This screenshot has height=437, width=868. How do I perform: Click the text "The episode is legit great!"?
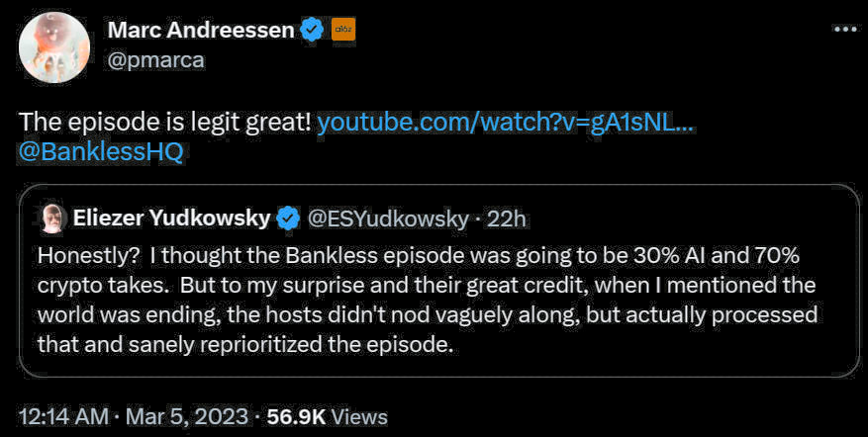pyautogui.click(x=165, y=123)
